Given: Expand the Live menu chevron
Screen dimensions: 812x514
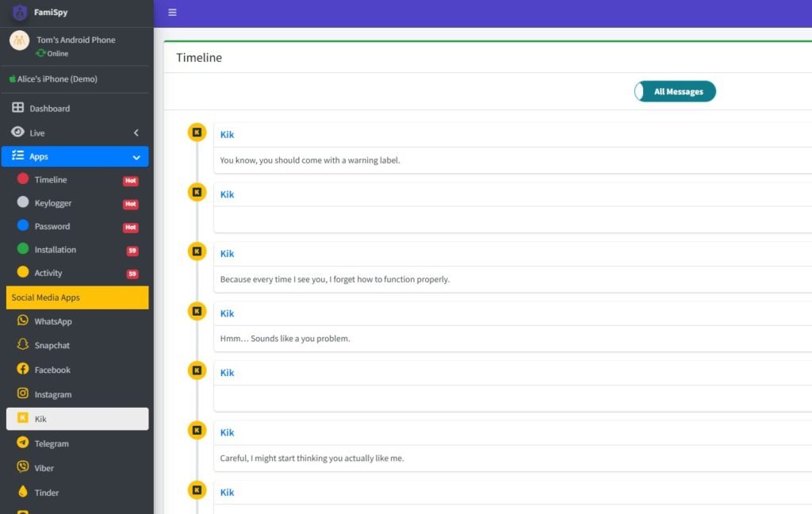Looking at the screenshot, I should [136, 132].
